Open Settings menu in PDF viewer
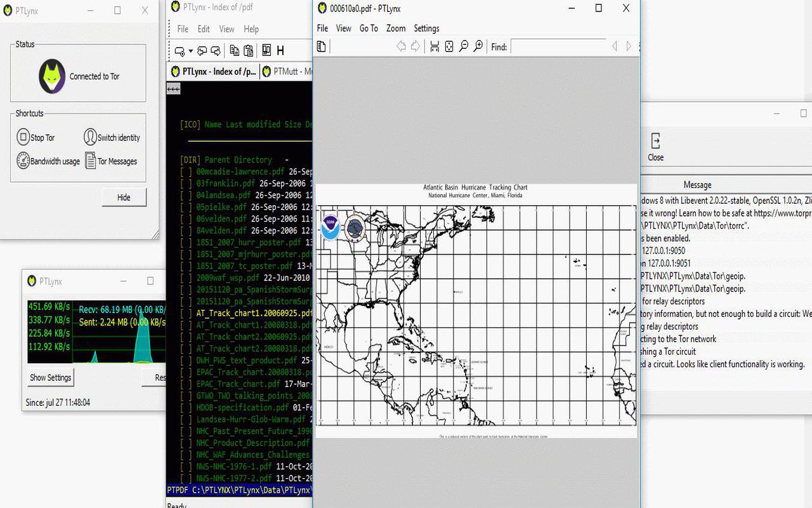Viewport: 812px width, 508px height. 426,28
